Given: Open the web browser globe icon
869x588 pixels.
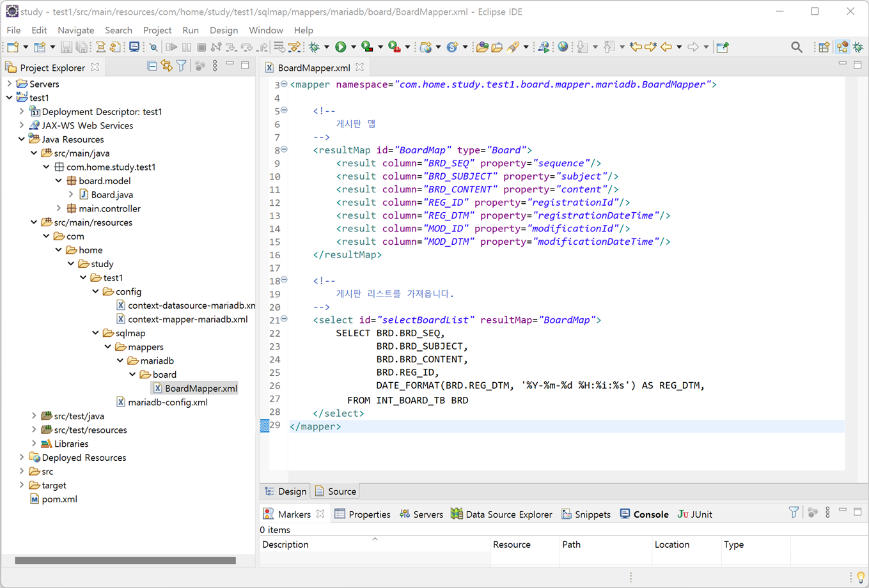Looking at the screenshot, I should click(x=563, y=47).
